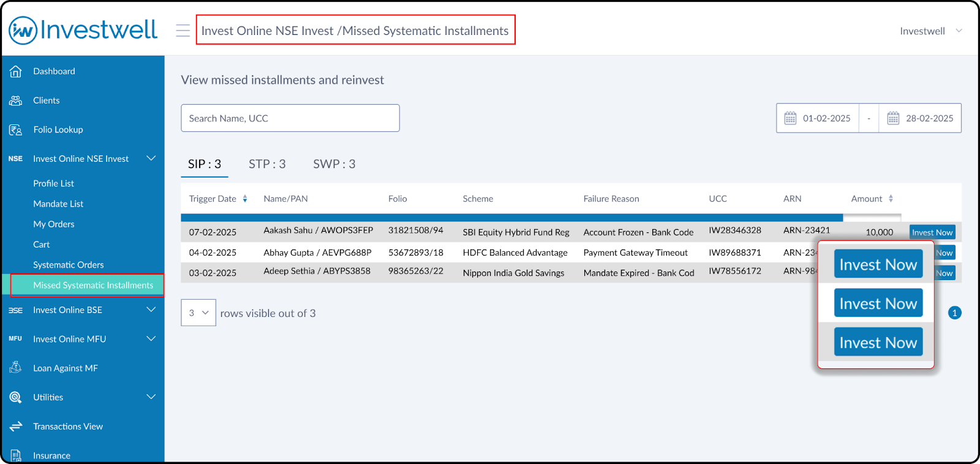Click the Folio Lookup icon
The image size is (980, 464).
[x=16, y=129]
